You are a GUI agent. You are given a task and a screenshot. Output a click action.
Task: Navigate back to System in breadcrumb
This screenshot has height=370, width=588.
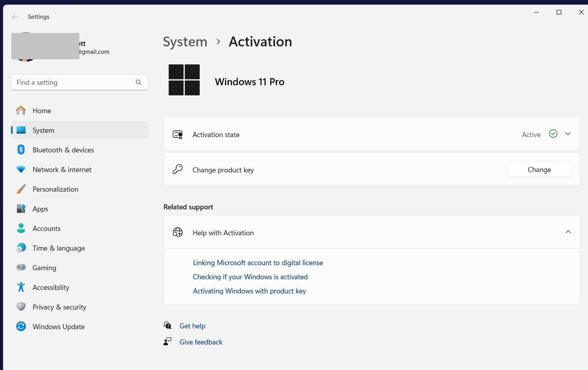pos(185,42)
